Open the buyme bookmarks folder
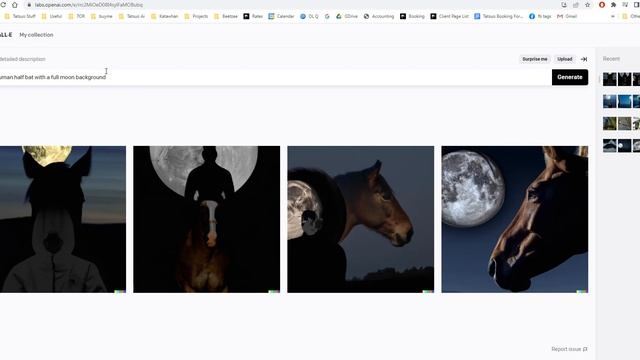The width and height of the screenshot is (640, 360). pyautogui.click(x=102, y=16)
